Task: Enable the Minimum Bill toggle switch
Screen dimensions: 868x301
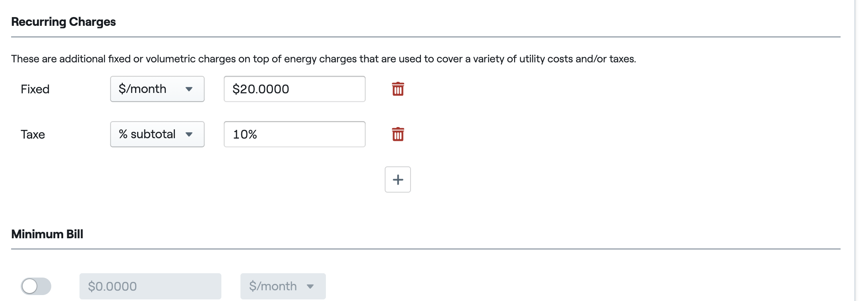Action: click(36, 286)
